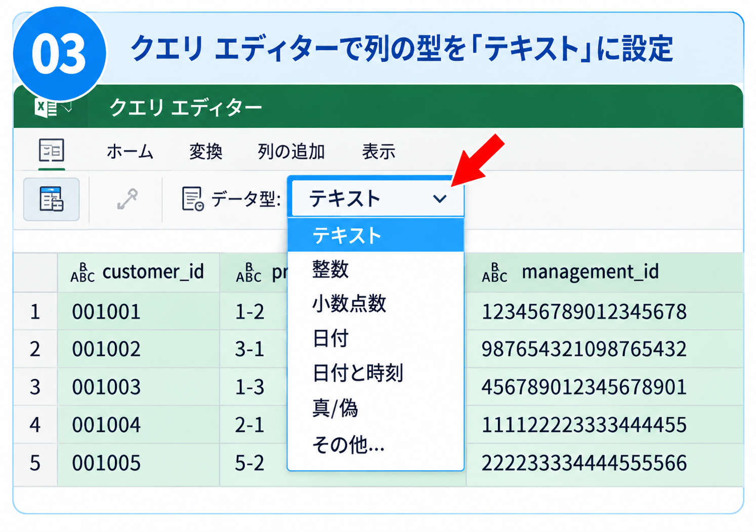Pick 日付 from the data type list
The image size is (756, 532).
pos(376,338)
